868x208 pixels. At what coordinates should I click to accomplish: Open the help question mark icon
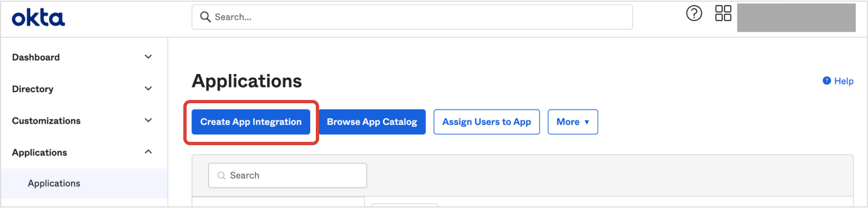click(694, 13)
